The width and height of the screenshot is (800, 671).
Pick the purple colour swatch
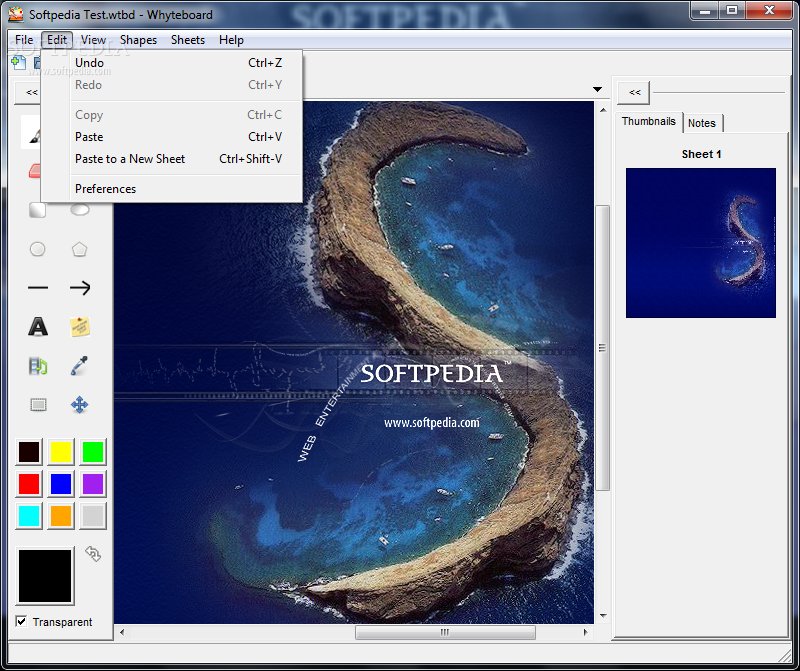[x=93, y=484]
